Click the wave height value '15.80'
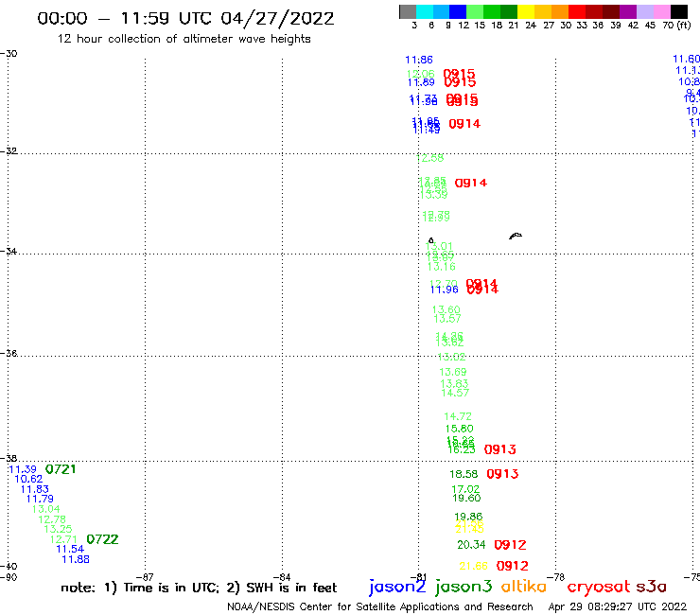Image resolution: width=700 pixels, height=615 pixels. [460, 429]
